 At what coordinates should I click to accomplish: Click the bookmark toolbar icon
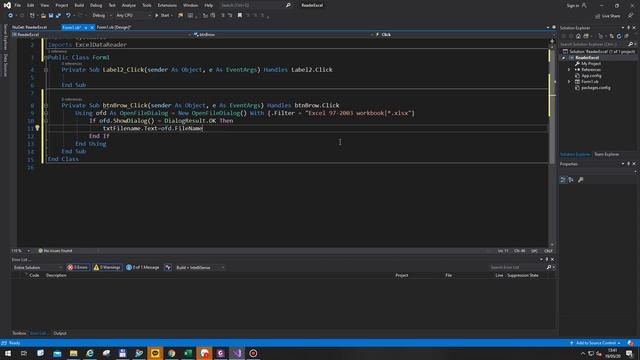[x=240, y=16]
